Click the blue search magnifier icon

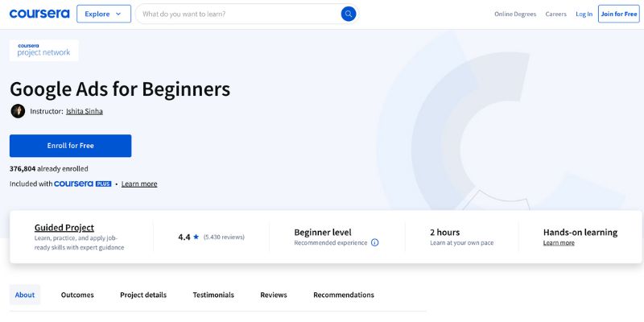[x=349, y=14]
